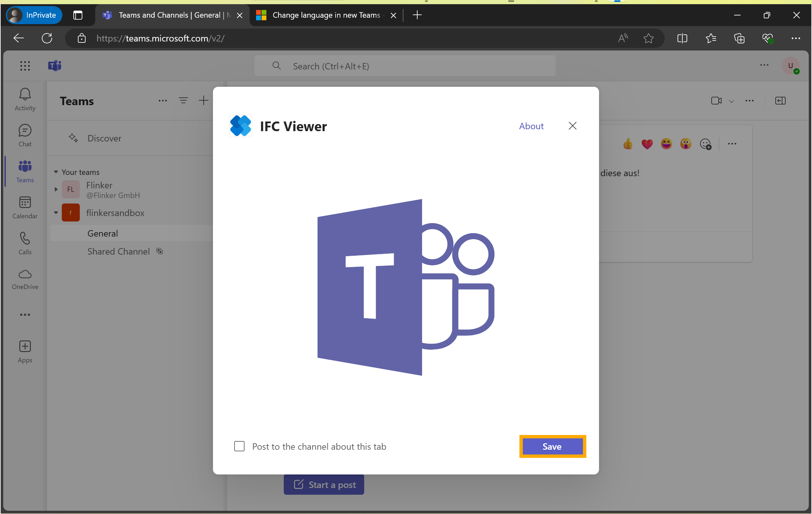This screenshot has height=514, width=812.
Task: Refresh the browser page
Action: click(47, 38)
